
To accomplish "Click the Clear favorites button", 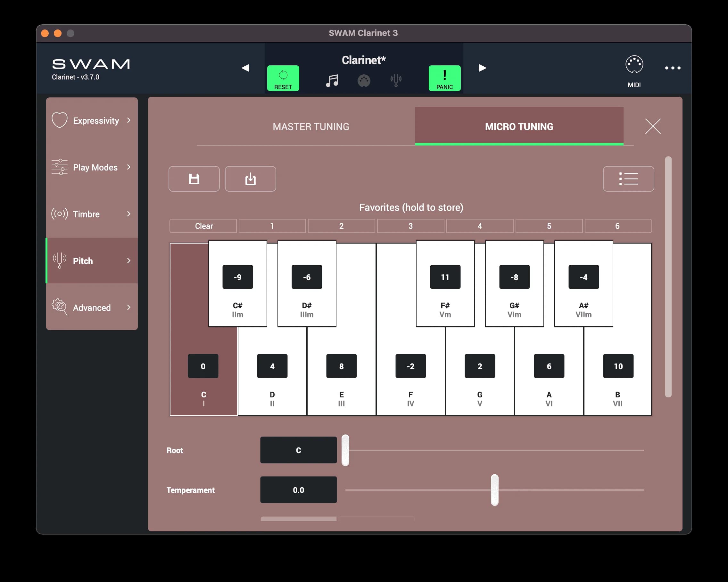I will [203, 226].
